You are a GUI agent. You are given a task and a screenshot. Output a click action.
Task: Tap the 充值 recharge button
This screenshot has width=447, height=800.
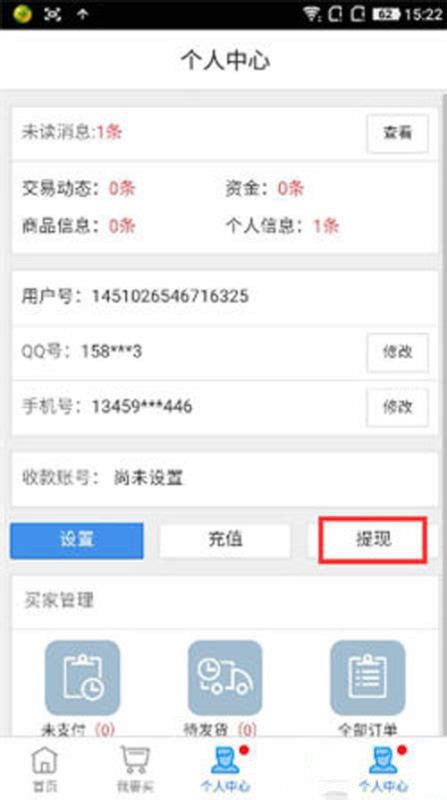point(225,540)
